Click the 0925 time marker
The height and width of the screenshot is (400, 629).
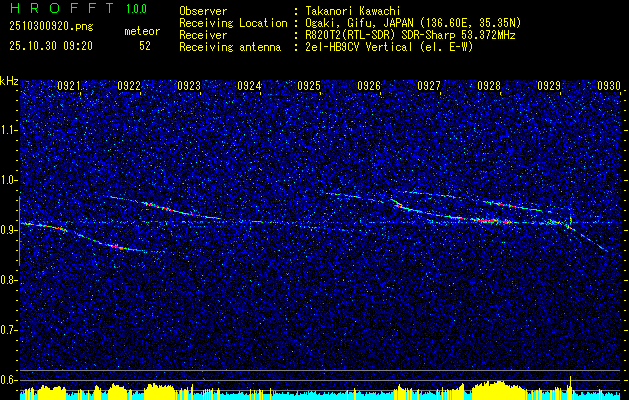click(x=309, y=86)
